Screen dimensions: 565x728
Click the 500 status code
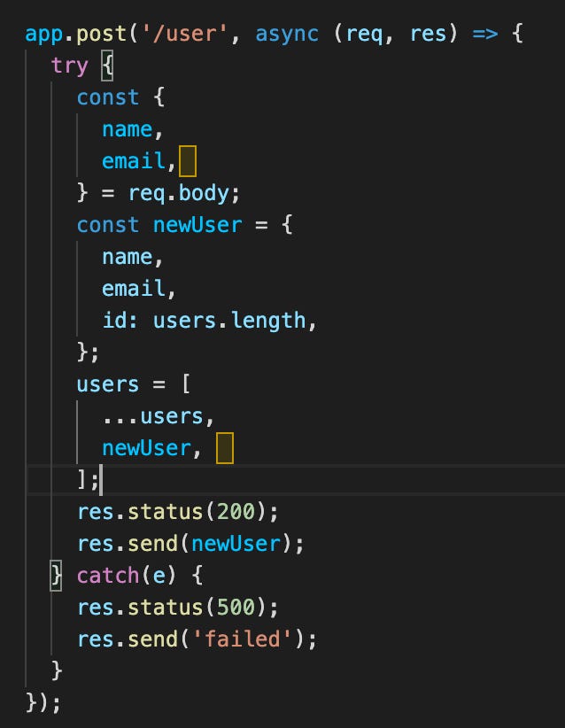236,608
